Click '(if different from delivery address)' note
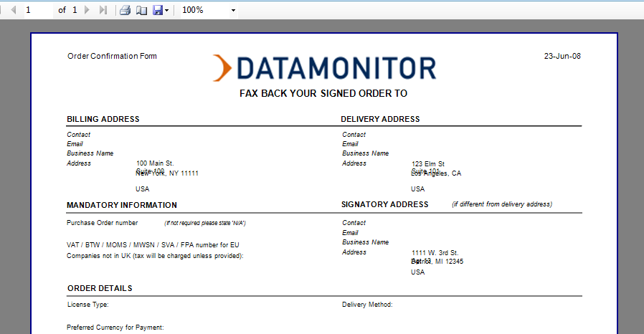 point(502,204)
